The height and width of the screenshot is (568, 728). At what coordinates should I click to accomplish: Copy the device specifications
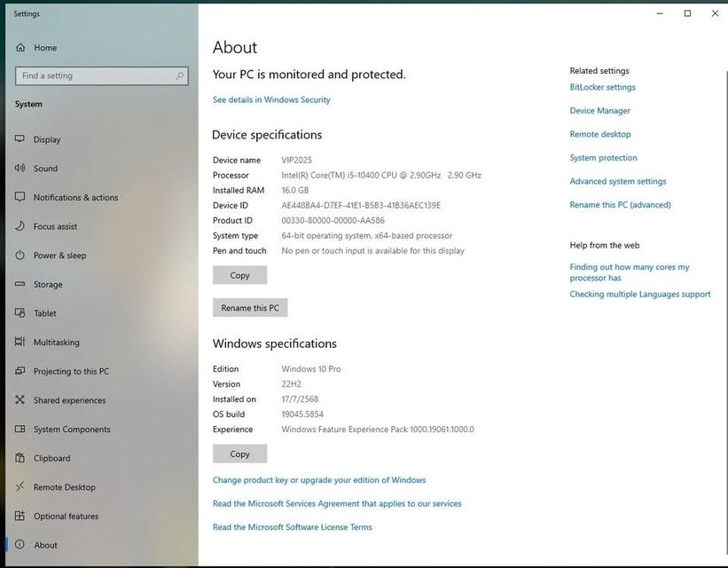(239, 275)
